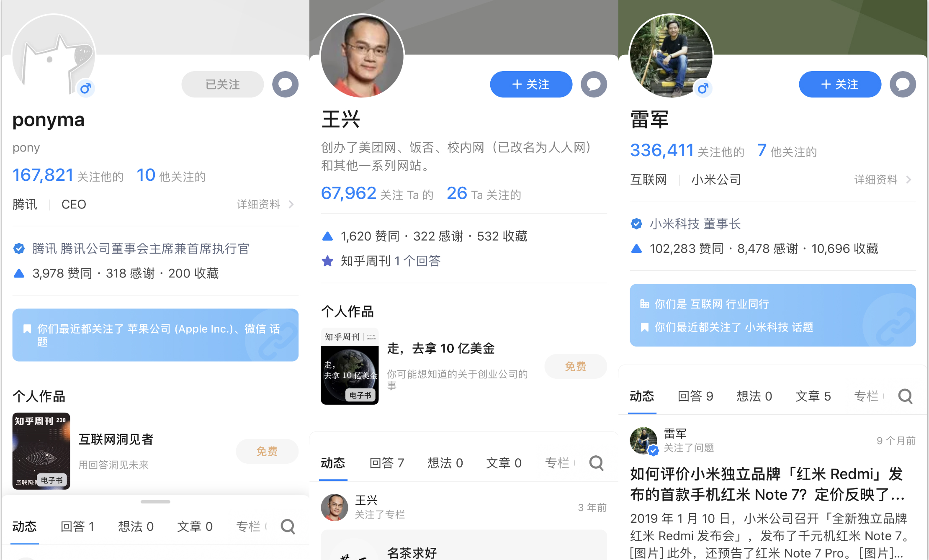This screenshot has height=560, width=929.
Task: Click the bookmark icon in the Apple Inc. banner
Action: (x=27, y=329)
